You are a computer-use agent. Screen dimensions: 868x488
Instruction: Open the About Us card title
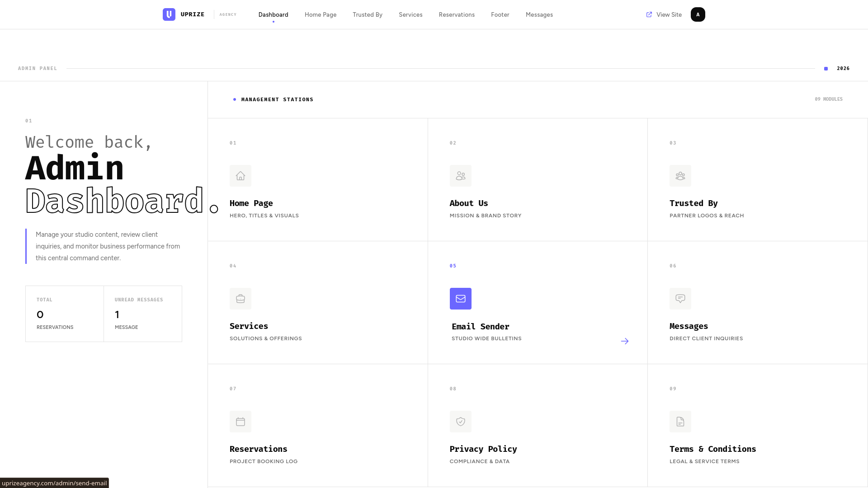coord(469,203)
